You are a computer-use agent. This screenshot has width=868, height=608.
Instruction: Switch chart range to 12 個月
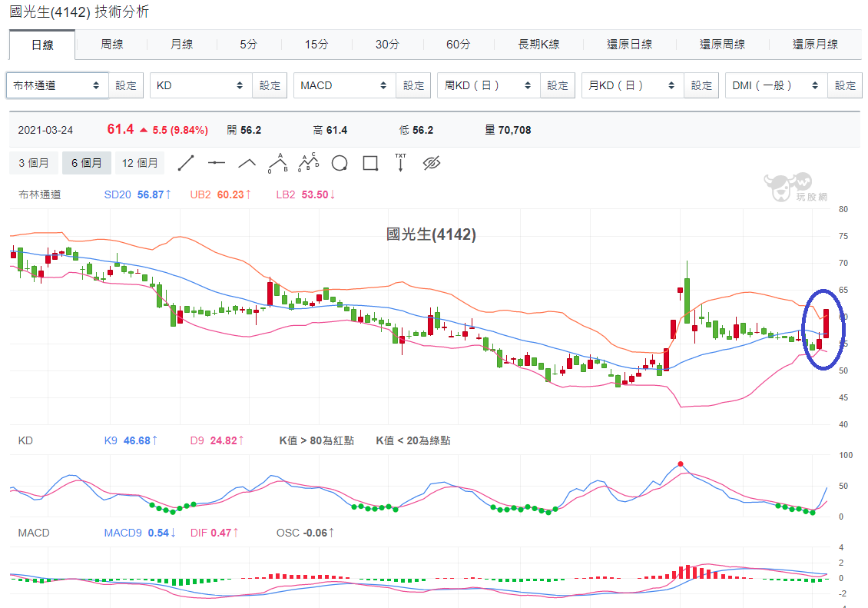pos(140,163)
